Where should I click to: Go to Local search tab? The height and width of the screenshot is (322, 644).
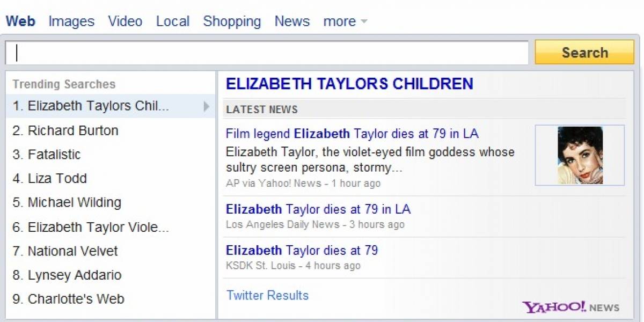pos(173,21)
